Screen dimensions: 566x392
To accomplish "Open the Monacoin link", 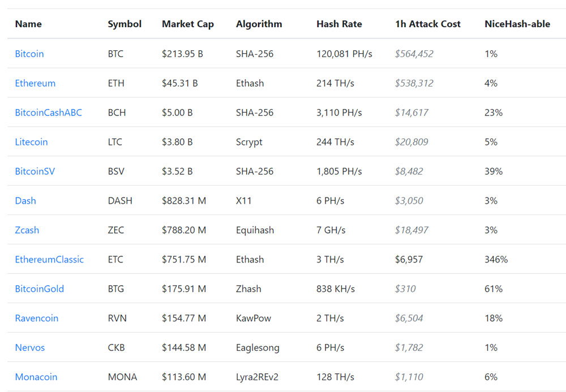I will click(36, 377).
